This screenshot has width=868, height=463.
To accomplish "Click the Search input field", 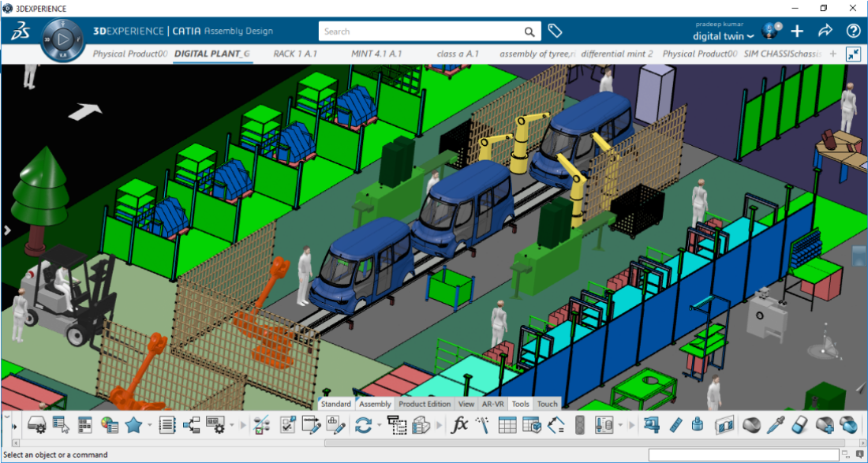I will (422, 32).
